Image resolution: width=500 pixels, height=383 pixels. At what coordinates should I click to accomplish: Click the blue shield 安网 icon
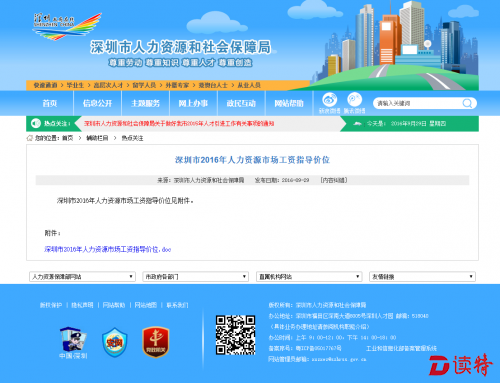click(114, 342)
